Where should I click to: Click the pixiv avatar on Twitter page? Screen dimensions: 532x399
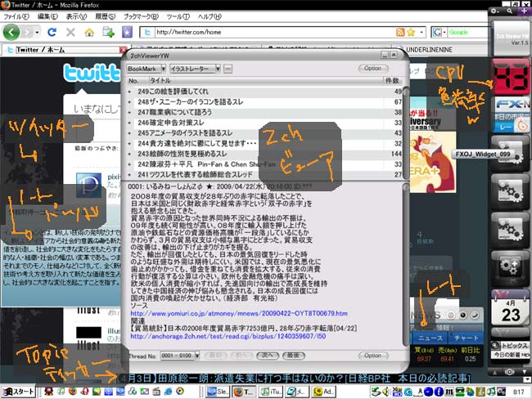(88, 185)
